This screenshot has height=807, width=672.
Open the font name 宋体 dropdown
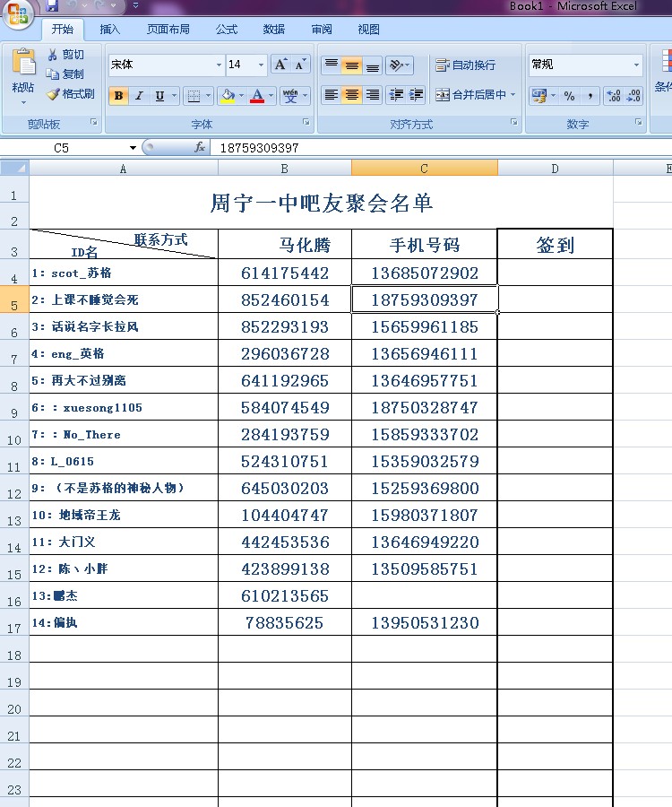219,65
